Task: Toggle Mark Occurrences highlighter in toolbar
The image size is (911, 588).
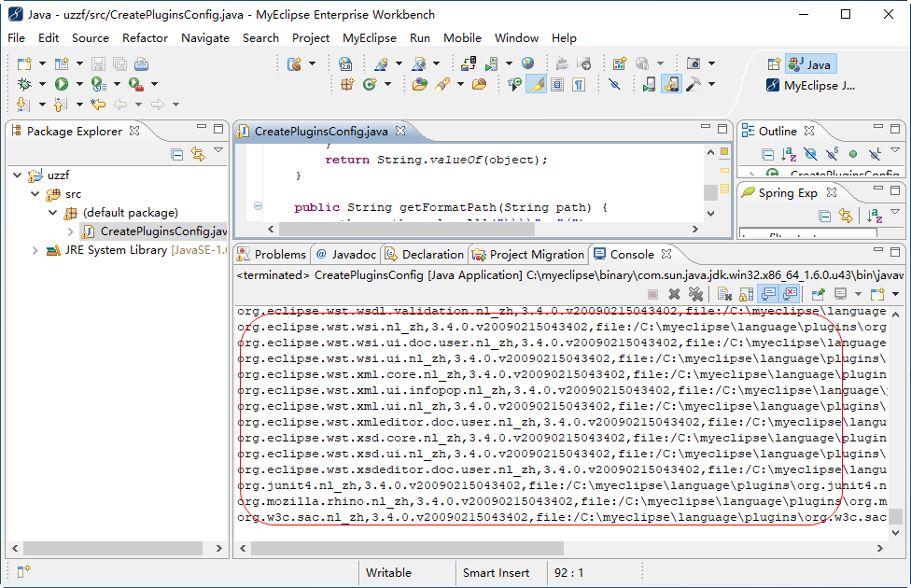Action: [536, 84]
